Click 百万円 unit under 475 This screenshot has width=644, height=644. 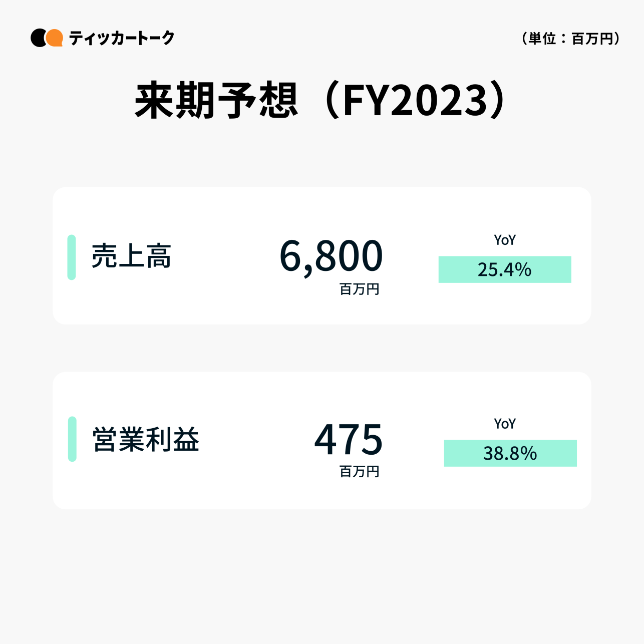359,472
